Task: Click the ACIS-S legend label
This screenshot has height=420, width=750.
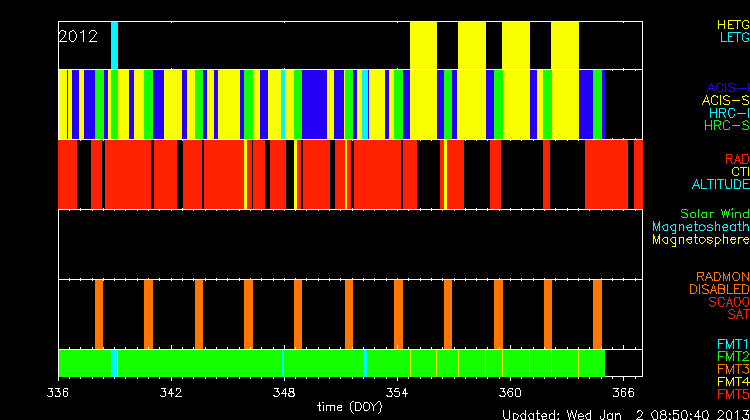Action: click(725, 101)
